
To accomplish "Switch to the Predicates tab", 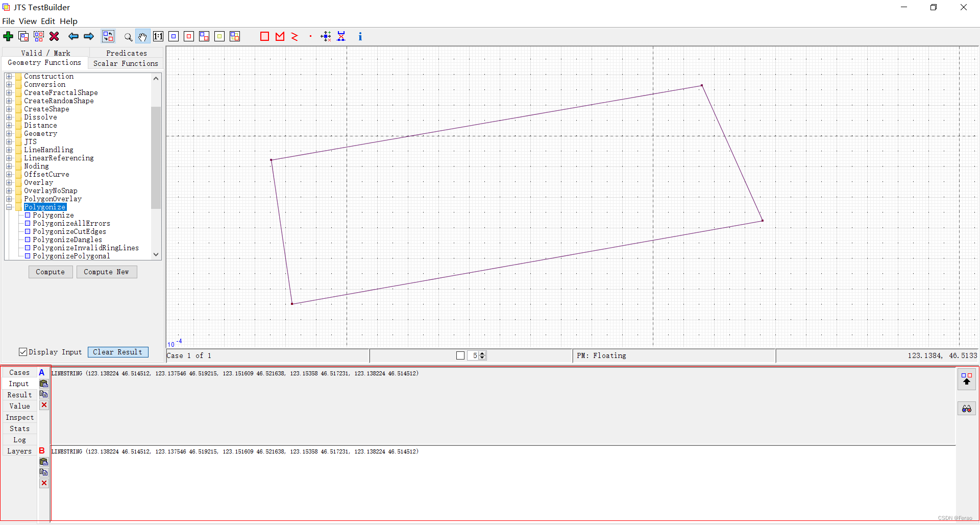I will tap(127, 53).
